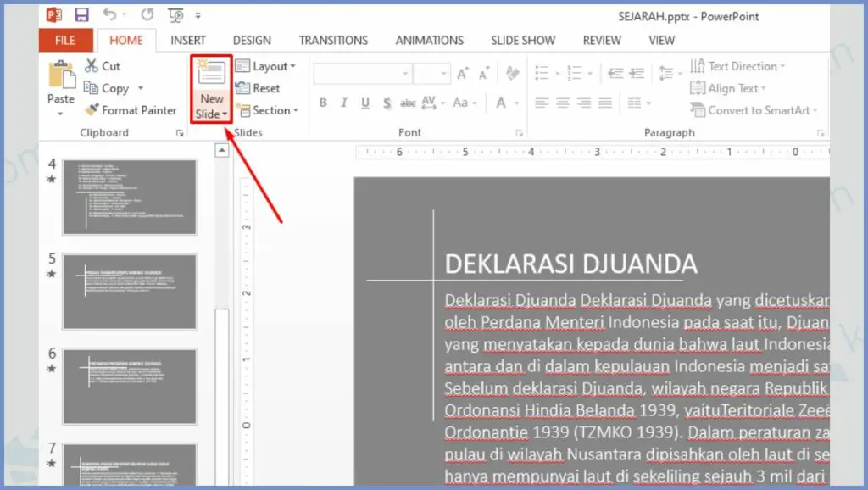Open the Text Direction menu

click(738, 66)
